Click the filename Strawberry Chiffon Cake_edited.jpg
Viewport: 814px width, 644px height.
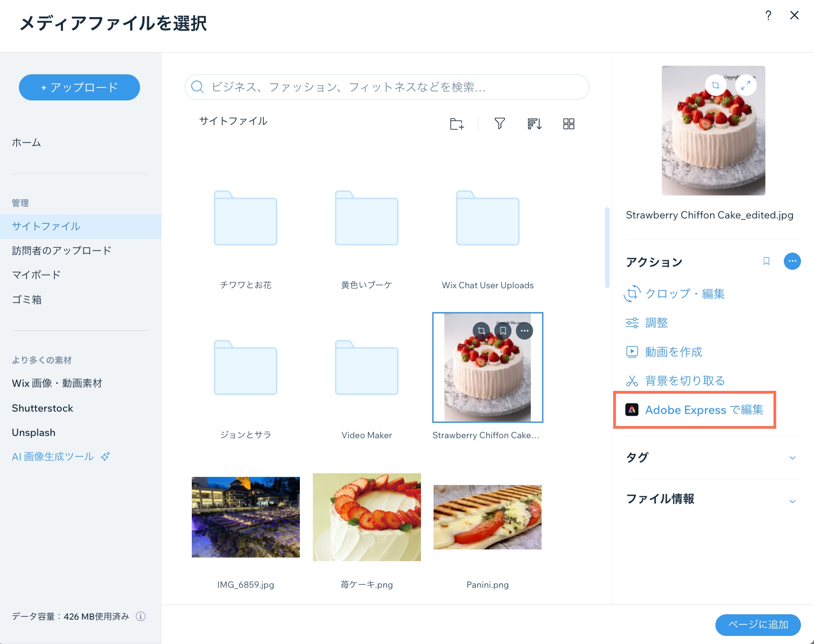(x=710, y=215)
